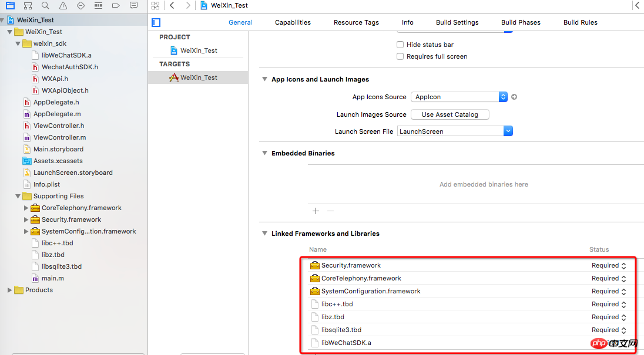Enable Hide status bar checkbox
The height and width of the screenshot is (355, 644).
tap(400, 45)
